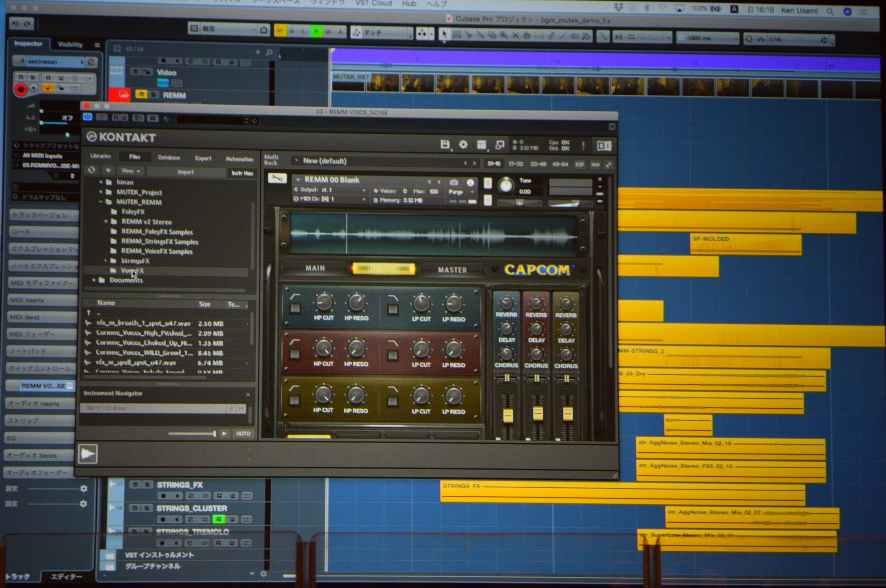Open the Hub menu in menu bar

pos(409,3)
